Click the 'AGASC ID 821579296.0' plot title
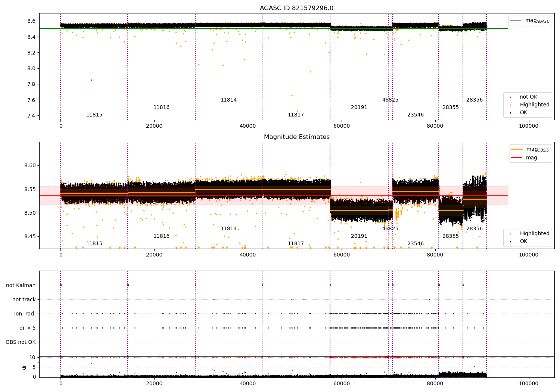This screenshot has height=392, width=560. [296, 8]
